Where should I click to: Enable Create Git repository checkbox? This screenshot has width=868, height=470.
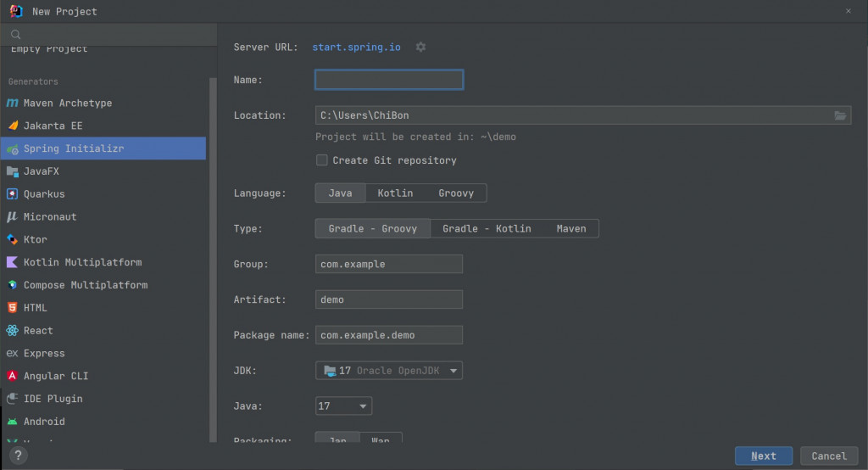click(x=321, y=160)
